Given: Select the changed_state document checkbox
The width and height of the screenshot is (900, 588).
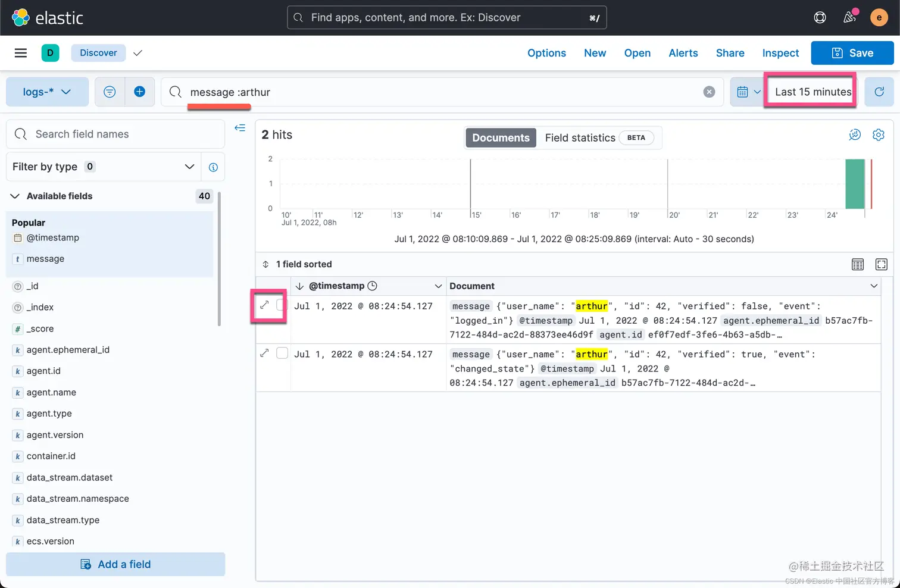Looking at the screenshot, I should pyautogui.click(x=282, y=354).
